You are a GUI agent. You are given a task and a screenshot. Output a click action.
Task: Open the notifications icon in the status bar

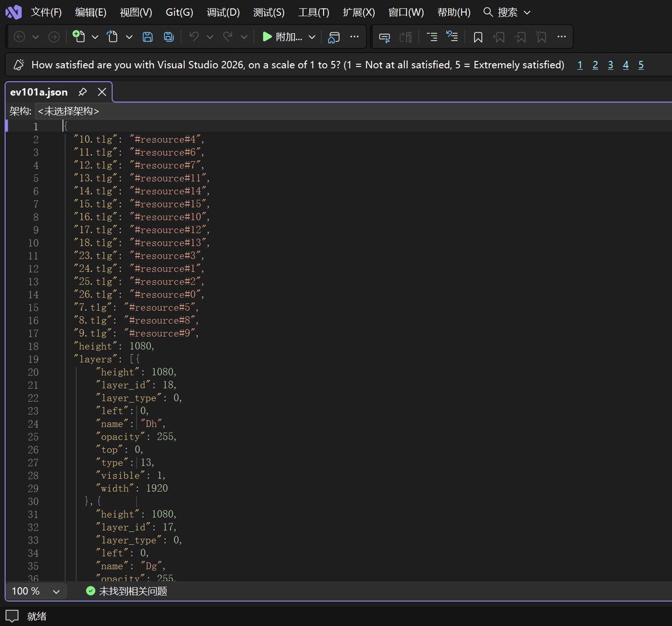tap(12, 616)
